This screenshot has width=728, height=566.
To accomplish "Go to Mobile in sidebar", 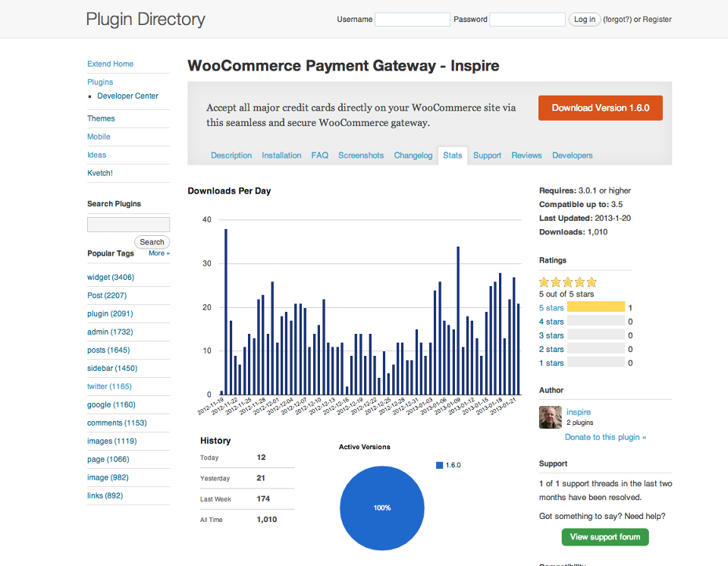I will click(x=99, y=137).
